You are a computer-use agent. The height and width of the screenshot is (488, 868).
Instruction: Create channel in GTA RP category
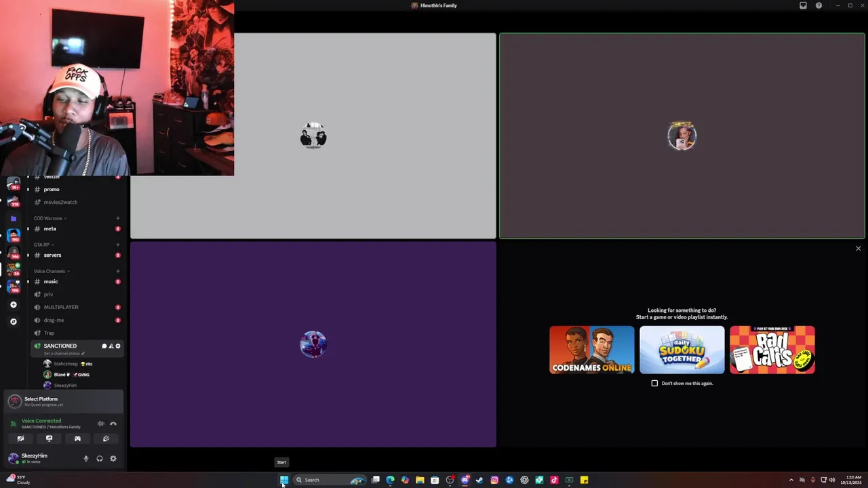118,245
